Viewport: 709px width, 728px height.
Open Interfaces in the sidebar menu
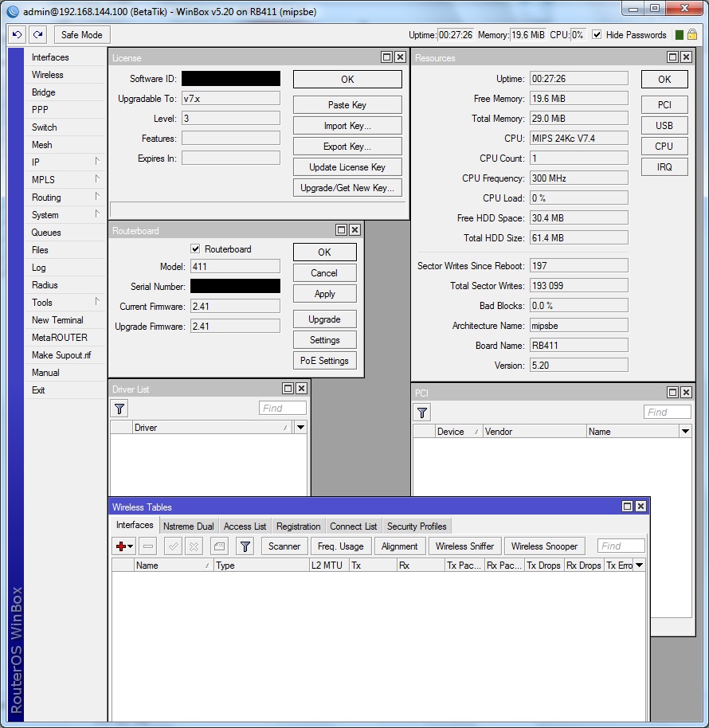(50, 57)
